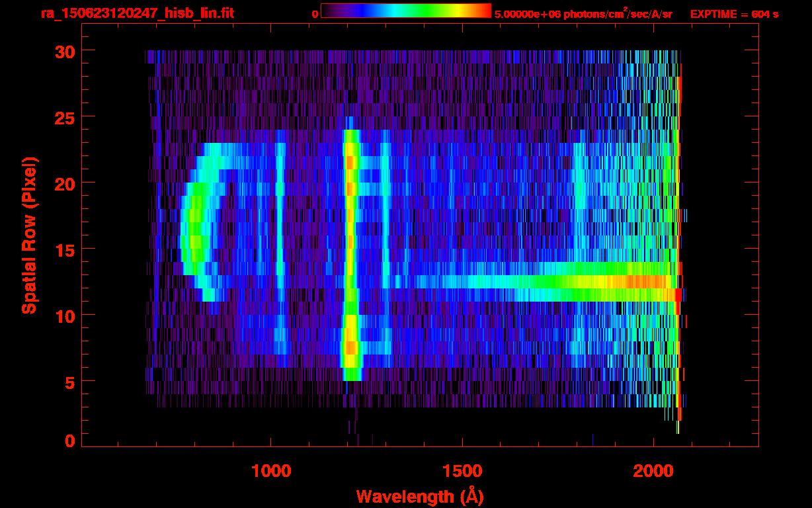Click the 1000 wavelength tick label
This screenshot has height=508, width=812.
(271, 471)
